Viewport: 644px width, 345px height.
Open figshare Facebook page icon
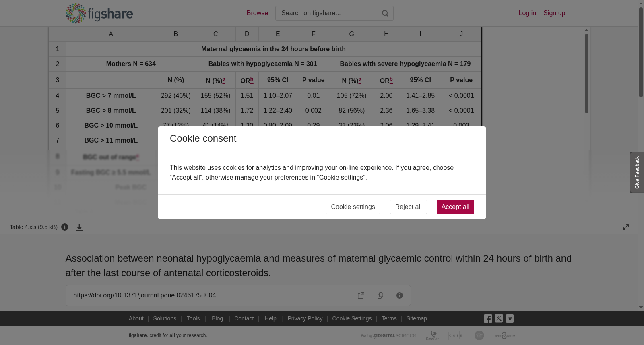pos(488,318)
